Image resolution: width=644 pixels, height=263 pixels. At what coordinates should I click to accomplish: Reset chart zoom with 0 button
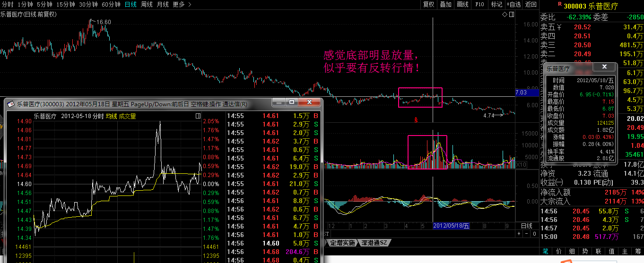pyautogui.click(x=535, y=234)
